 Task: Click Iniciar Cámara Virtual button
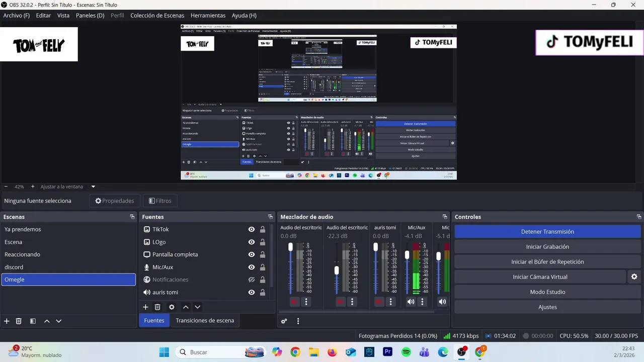[540, 277]
